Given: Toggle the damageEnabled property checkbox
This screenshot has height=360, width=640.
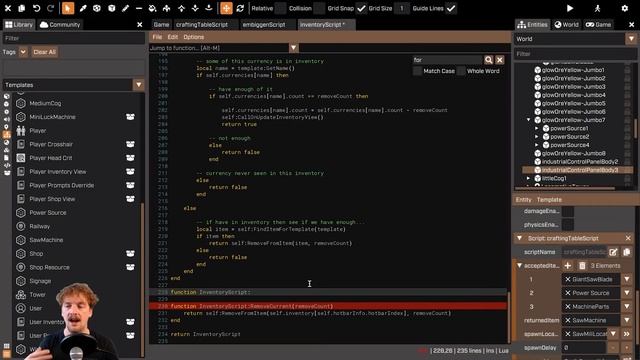Looking at the screenshot, I should (x=568, y=211).
